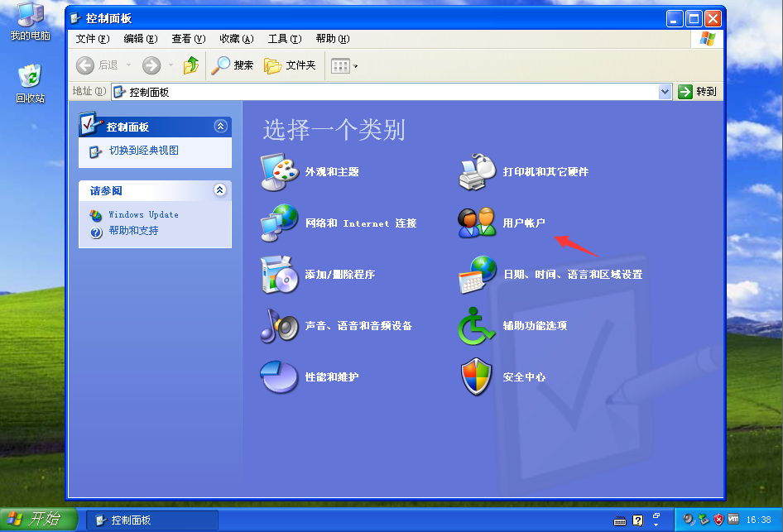Open the 声音、语音和音频设备 speaker icon
This screenshot has height=532, width=783.
click(279, 326)
